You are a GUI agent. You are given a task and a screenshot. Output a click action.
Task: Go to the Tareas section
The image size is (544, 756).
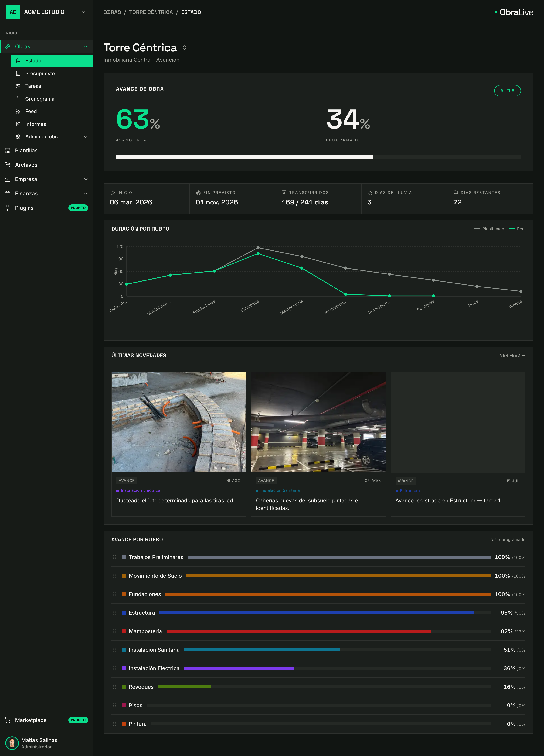click(52, 86)
